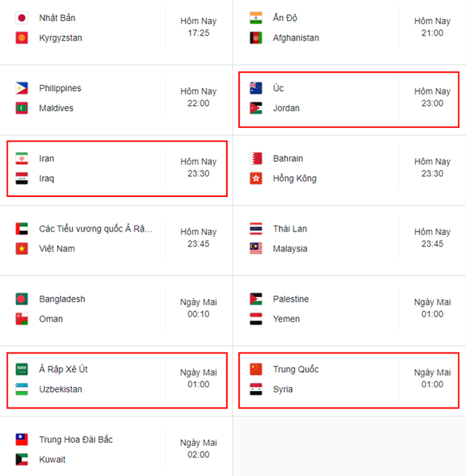The height and width of the screenshot is (476, 466).
Task: Click the Việt Nam flag icon
Action: click(x=22, y=249)
